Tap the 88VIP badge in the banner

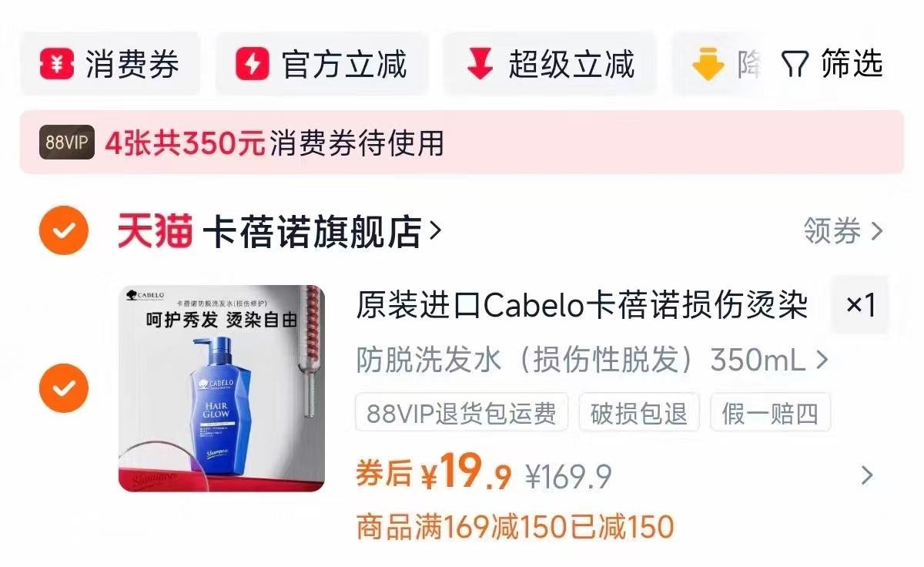[x=66, y=143]
